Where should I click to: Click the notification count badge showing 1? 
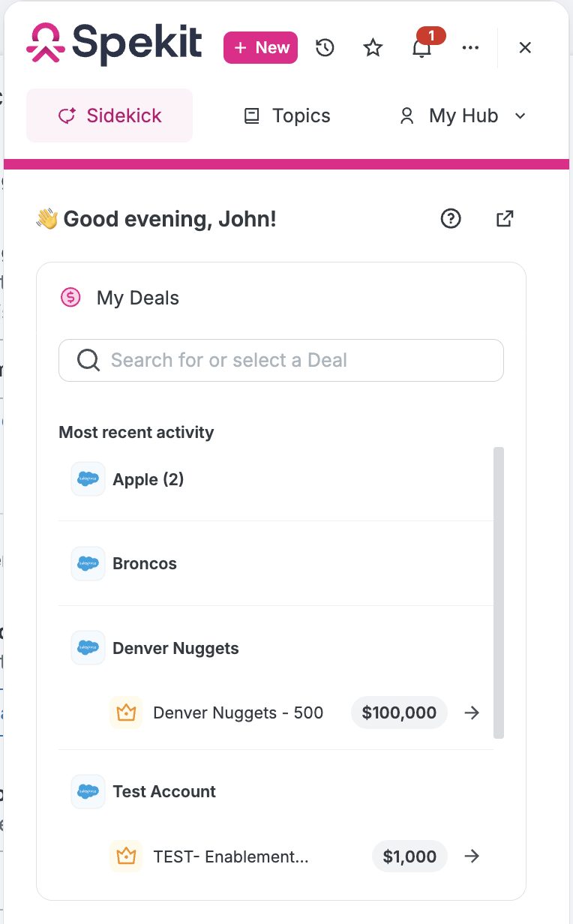[431, 35]
